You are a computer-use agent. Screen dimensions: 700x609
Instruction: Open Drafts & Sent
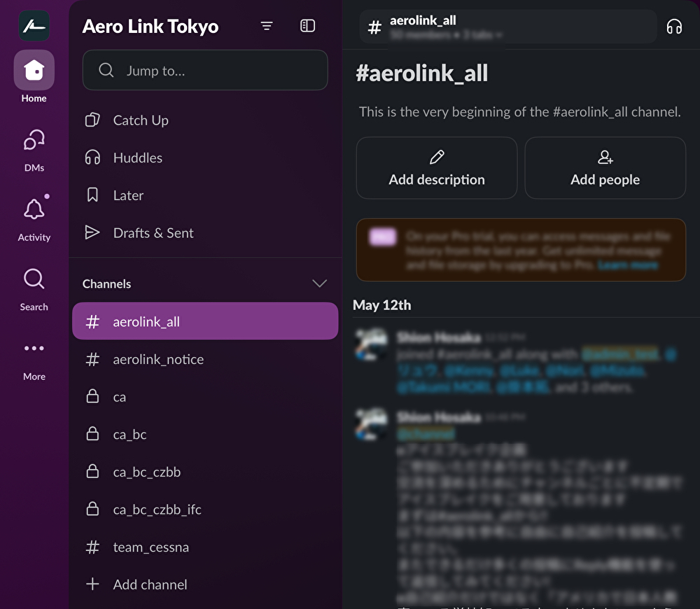tap(153, 233)
